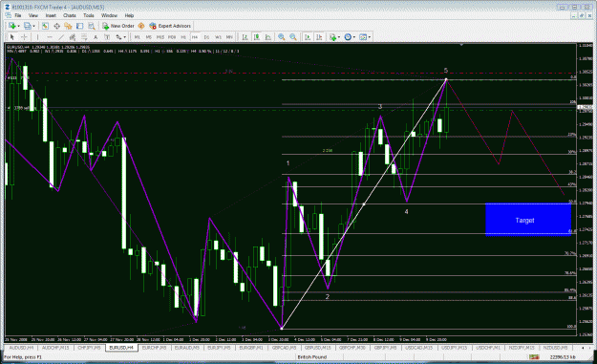This screenshot has height=364, width=597.
Task: Select the Fibonacci retracement tool
Action: point(84,37)
